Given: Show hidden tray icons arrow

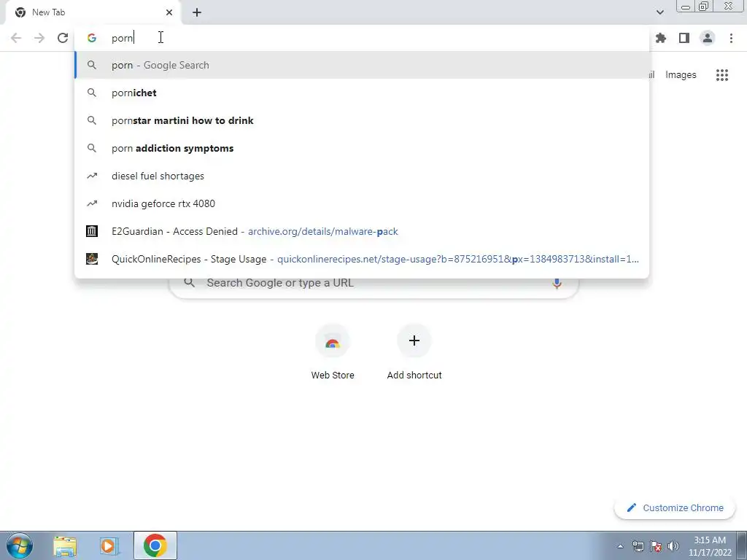Looking at the screenshot, I should pyautogui.click(x=620, y=546).
